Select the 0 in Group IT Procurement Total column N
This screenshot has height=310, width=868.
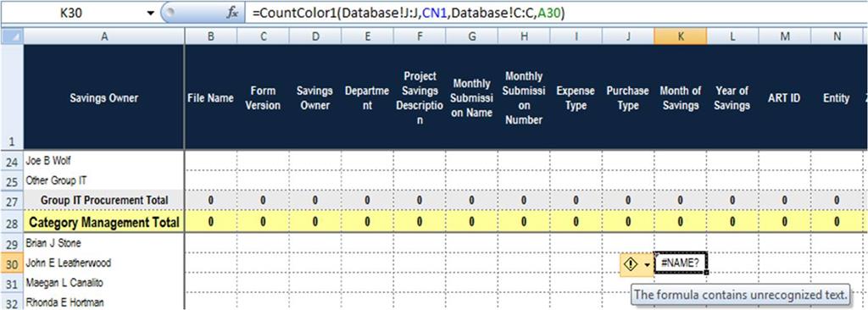click(837, 201)
